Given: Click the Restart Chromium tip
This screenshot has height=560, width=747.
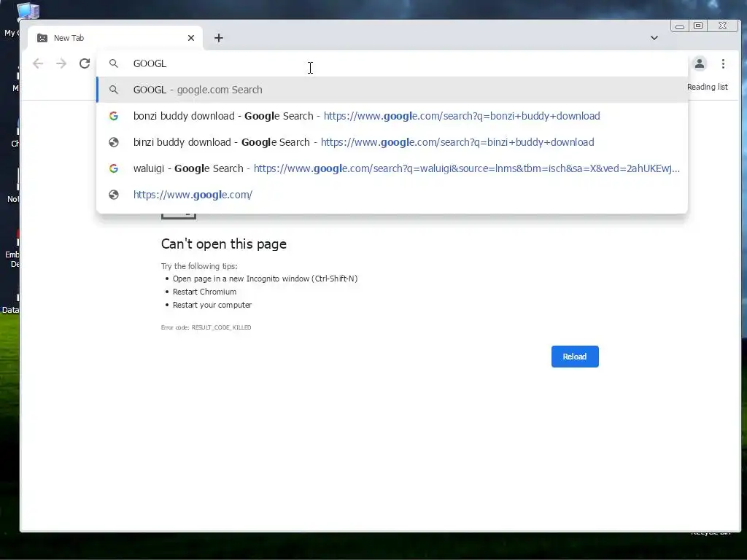Looking at the screenshot, I should pos(204,292).
